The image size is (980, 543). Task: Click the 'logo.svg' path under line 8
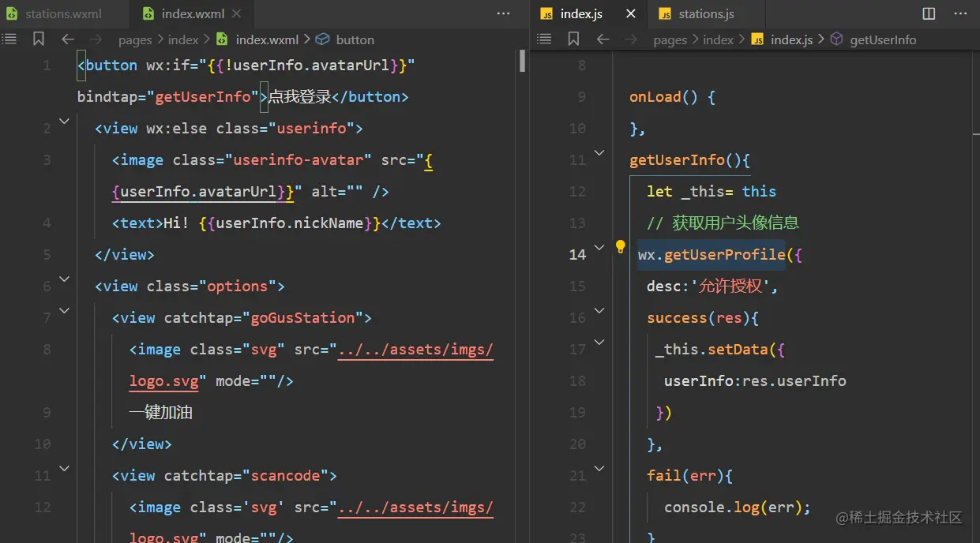(x=164, y=380)
